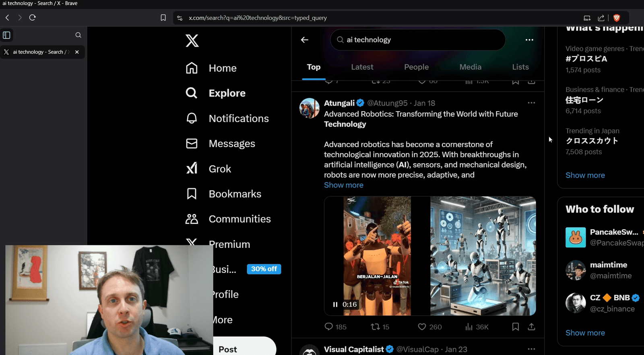The image size is (644, 355).
Task: Share the Atungali robotics post
Action: click(x=531, y=327)
